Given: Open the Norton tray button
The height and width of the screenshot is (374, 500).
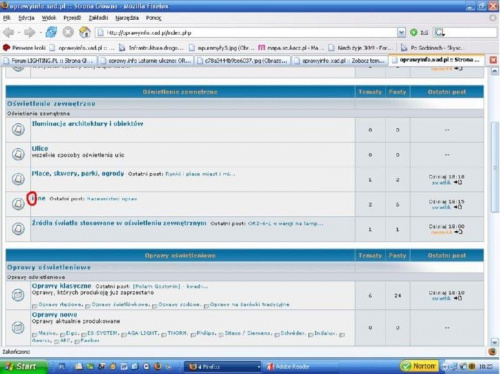Looking at the screenshot, I should tap(419, 366).
